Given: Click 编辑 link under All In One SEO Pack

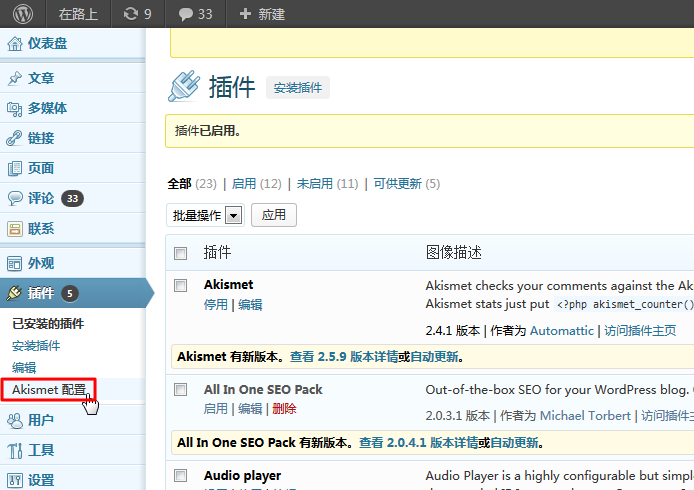Looking at the screenshot, I should (x=250, y=409).
